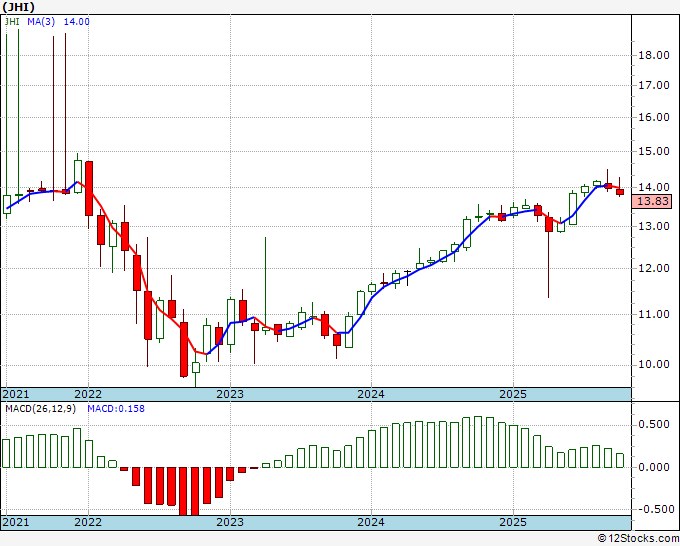Viewport: 680px width, 546px height.
Task: Open the 12Stocks.com copyright link
Action: (638, 538)
